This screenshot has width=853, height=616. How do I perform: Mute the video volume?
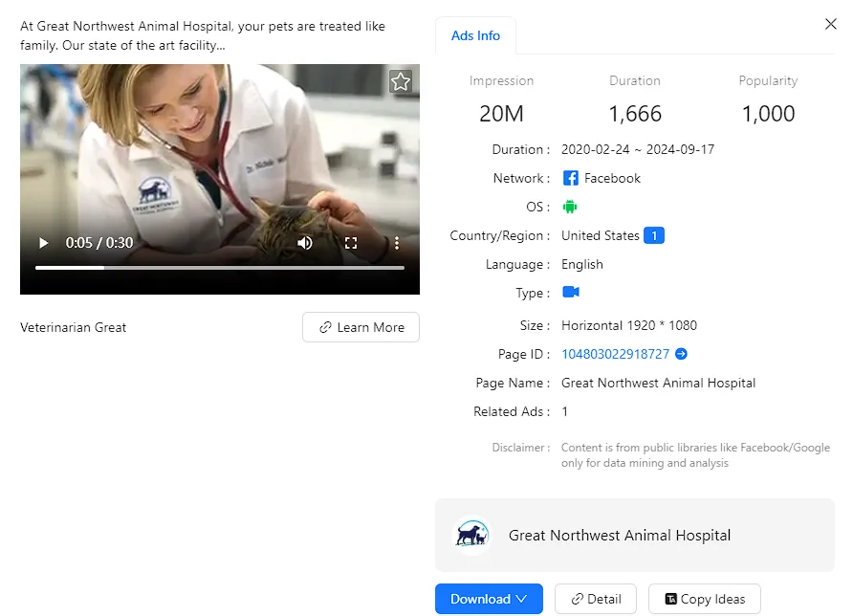coord(305,243)
